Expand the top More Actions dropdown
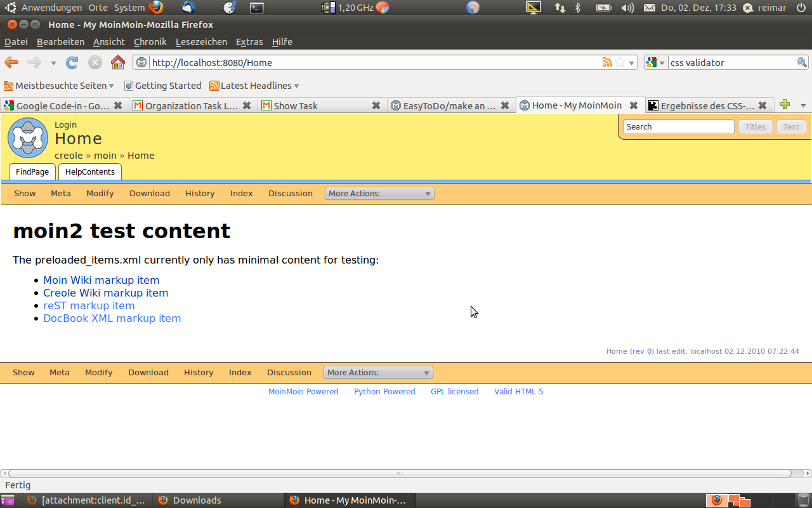The height and width of the screenshot is (508, 812). click(x=379, y=194)
